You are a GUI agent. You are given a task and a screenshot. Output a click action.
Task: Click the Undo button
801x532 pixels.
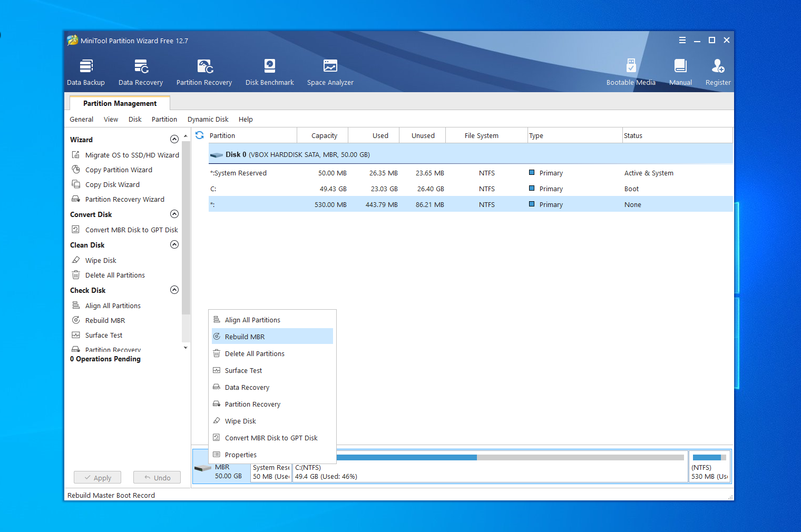pos(157,477)
